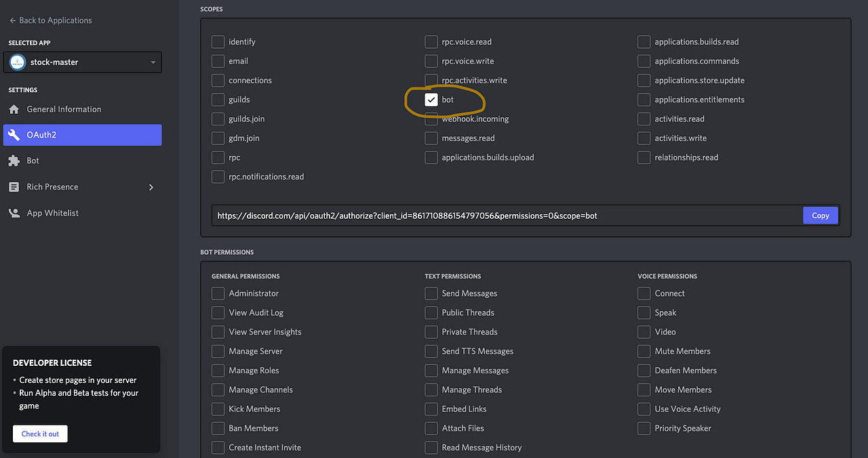Image resolution: width=868 pixels, height=458 pixels.
Task: Uncheck the bot scope checkbox
Action: [x=431, y=100]
